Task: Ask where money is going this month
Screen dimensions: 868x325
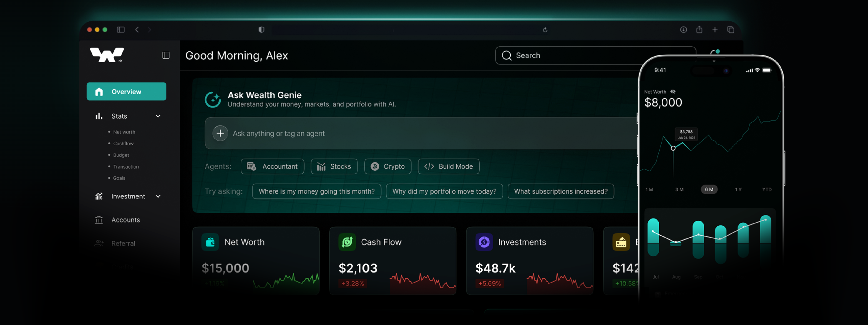Action: point(316,191)
